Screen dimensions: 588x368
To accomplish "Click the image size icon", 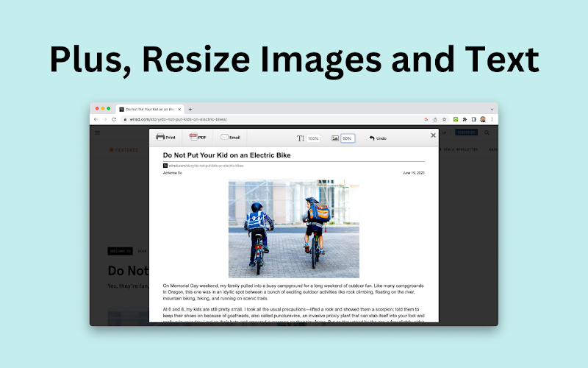I will 335,138.
